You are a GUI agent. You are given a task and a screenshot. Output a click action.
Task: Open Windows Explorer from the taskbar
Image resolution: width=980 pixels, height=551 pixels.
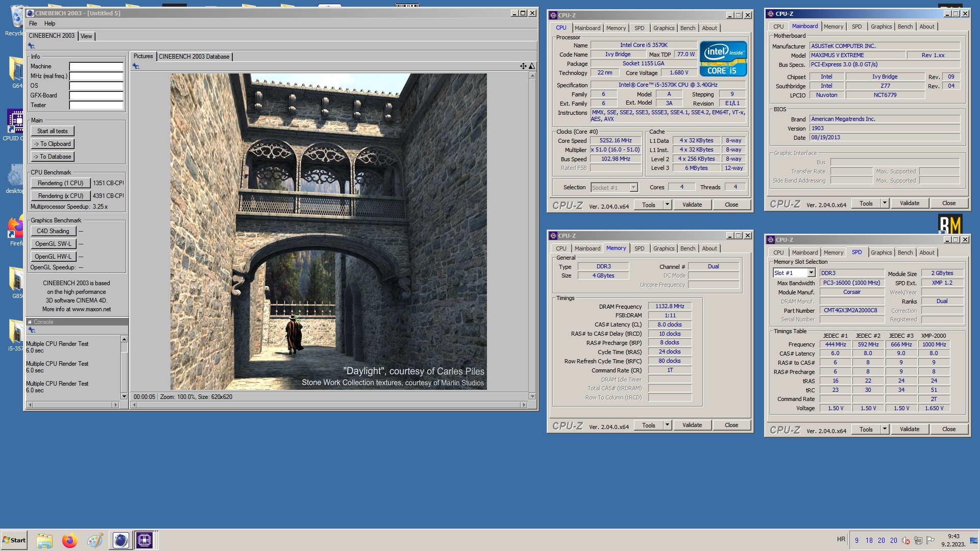44,540
